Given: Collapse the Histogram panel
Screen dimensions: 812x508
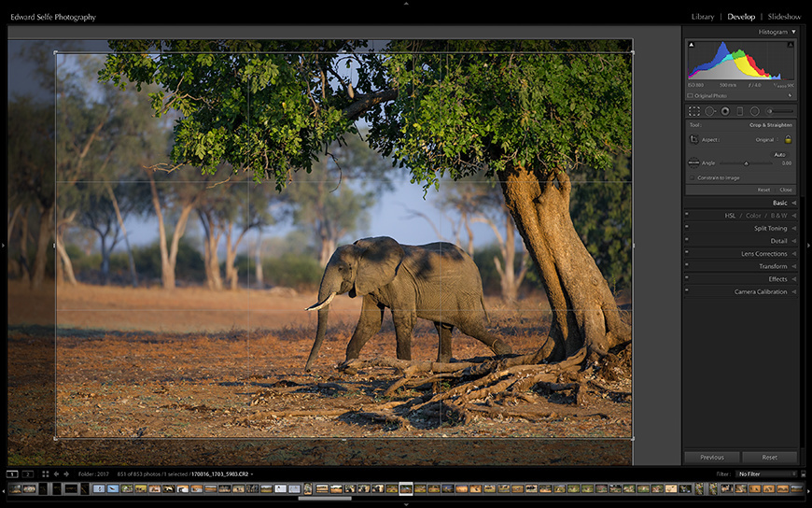Looking at the screenshot, I should click(x=793, y=32).
